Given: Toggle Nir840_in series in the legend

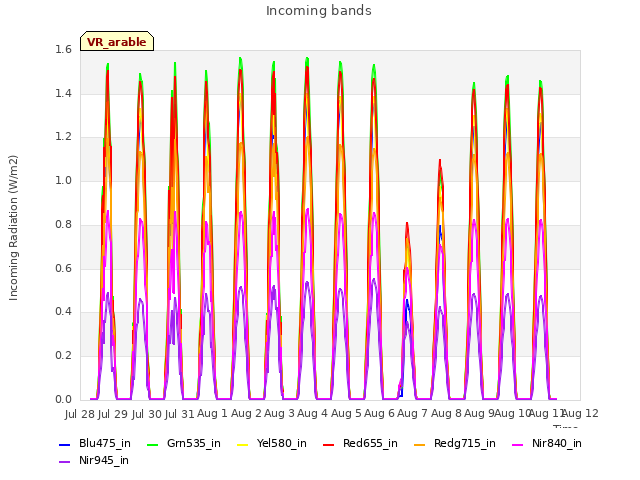Looking at the screenshot, I should point(547,443).
